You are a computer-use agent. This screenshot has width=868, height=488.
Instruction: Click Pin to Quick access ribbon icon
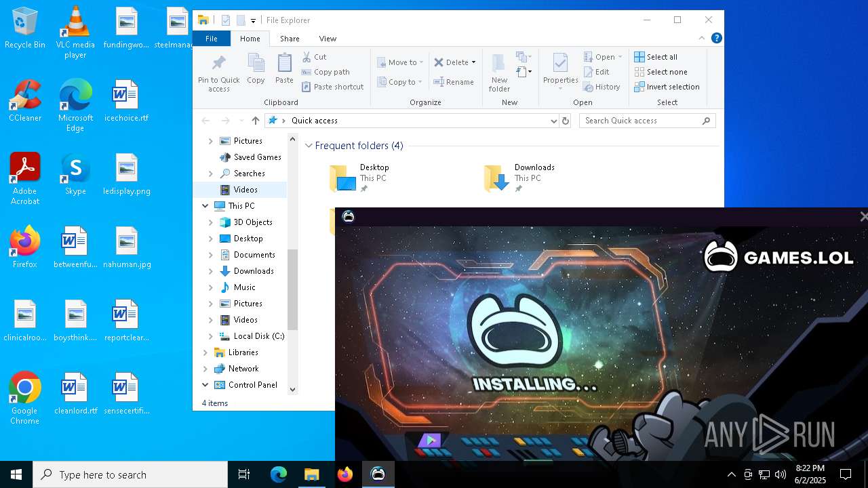[218, 73]
